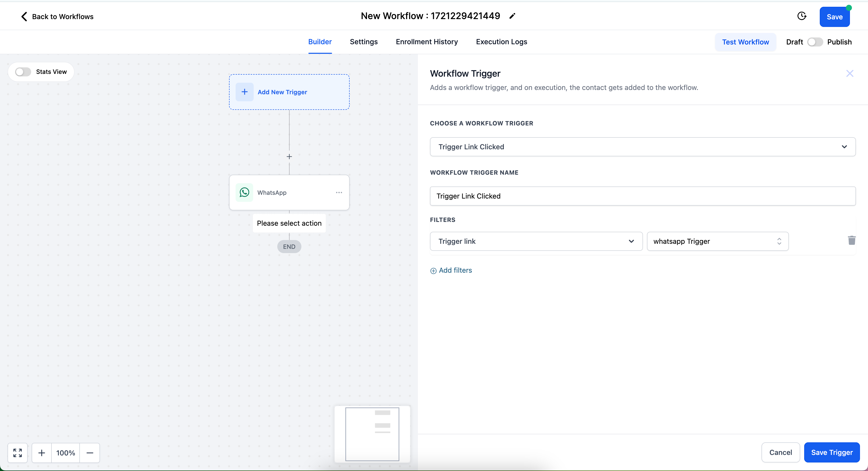Screen dimensions: 868x471
Task: Delete the Trigger link filter
Action: click(x=851, y=240)
